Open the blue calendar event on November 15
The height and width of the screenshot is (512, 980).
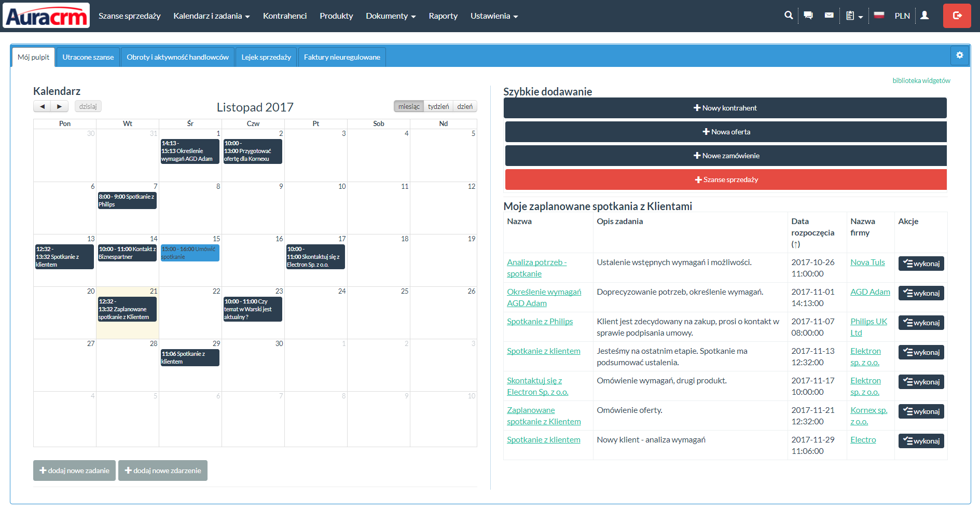(x=190, y=253)
